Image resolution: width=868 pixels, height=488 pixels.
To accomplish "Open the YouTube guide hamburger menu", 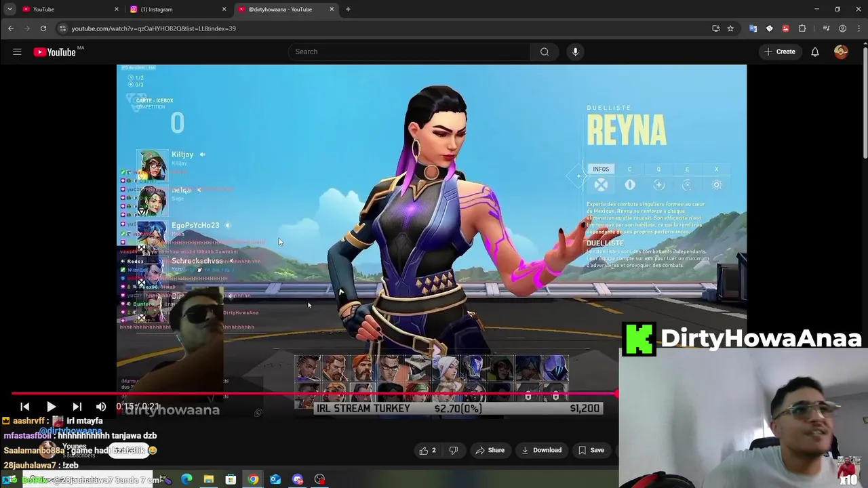I will click(x=17, y=52).
